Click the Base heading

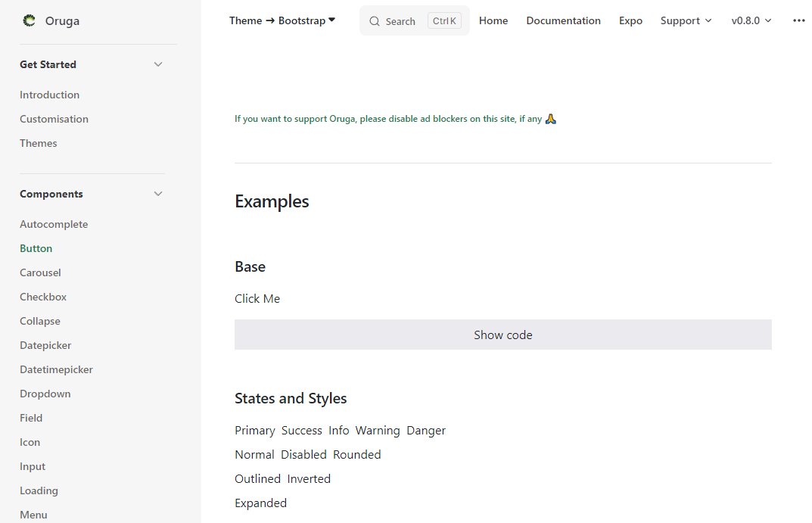point(250,266)
